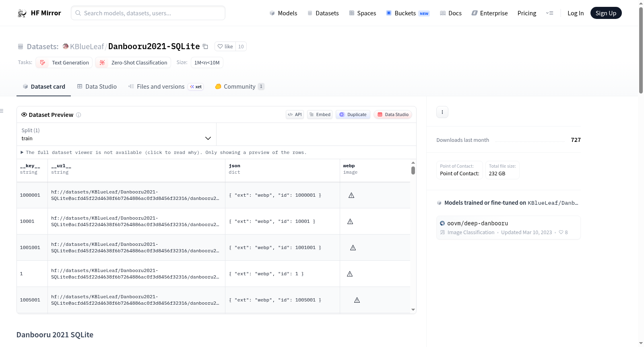Screen dimensions: 644x347
Task: Open the Community tab
Action: (239, 87)
